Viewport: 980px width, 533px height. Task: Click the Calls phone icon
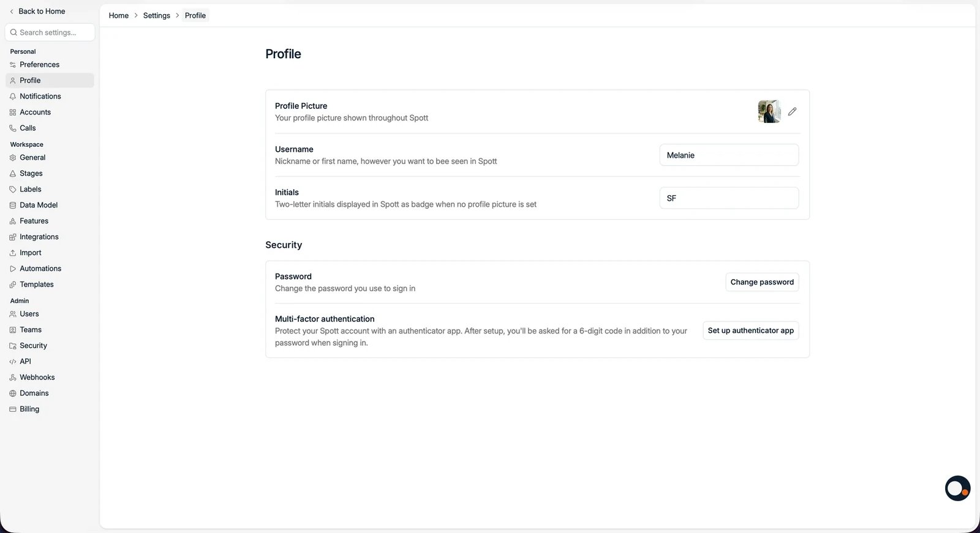(x=13, y=129)
